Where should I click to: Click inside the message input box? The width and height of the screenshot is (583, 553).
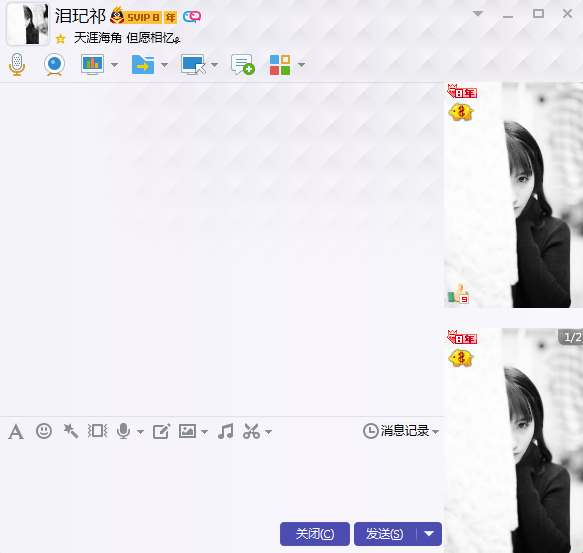pos(222,482)
